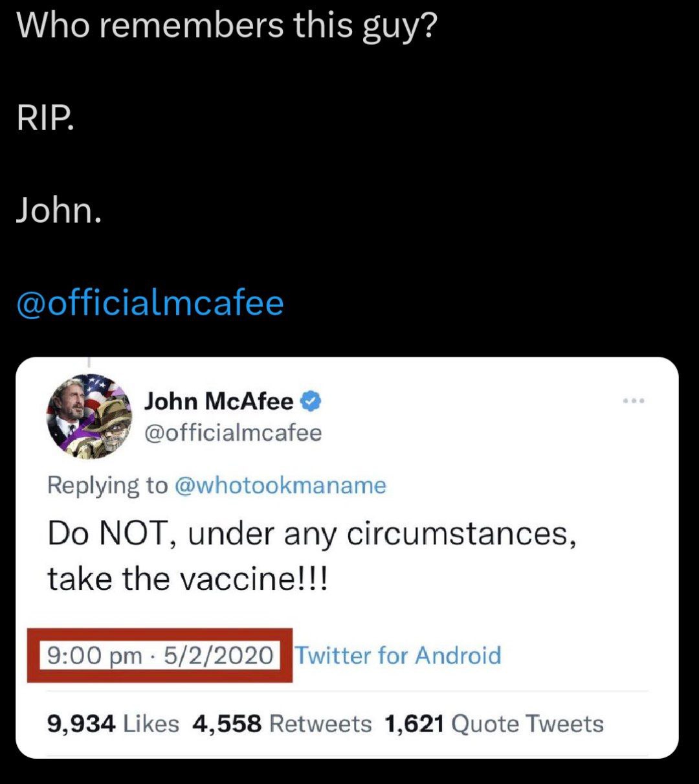
Task: Click the 'John.' text line
Action: point(58,211)
